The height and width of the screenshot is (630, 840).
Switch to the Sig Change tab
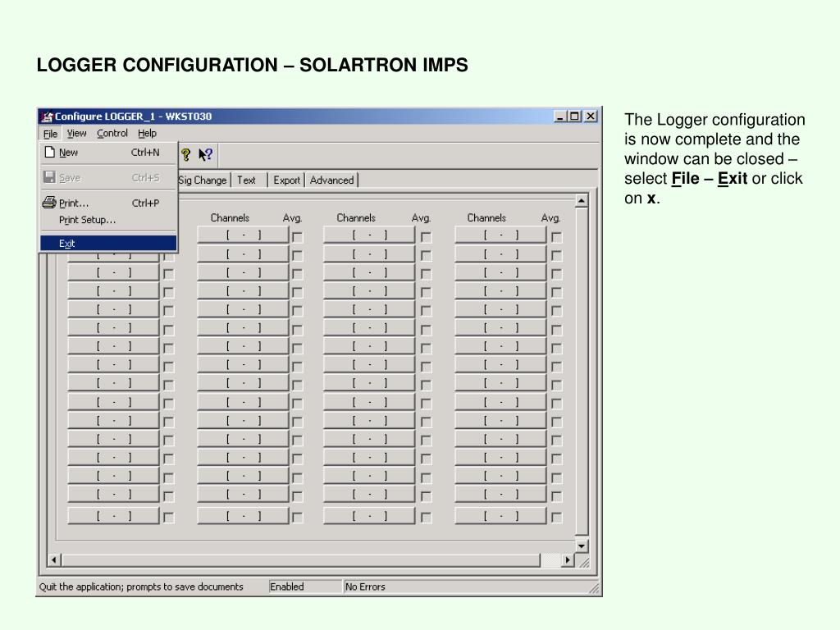pyautogui.click(x=203, y=180)
